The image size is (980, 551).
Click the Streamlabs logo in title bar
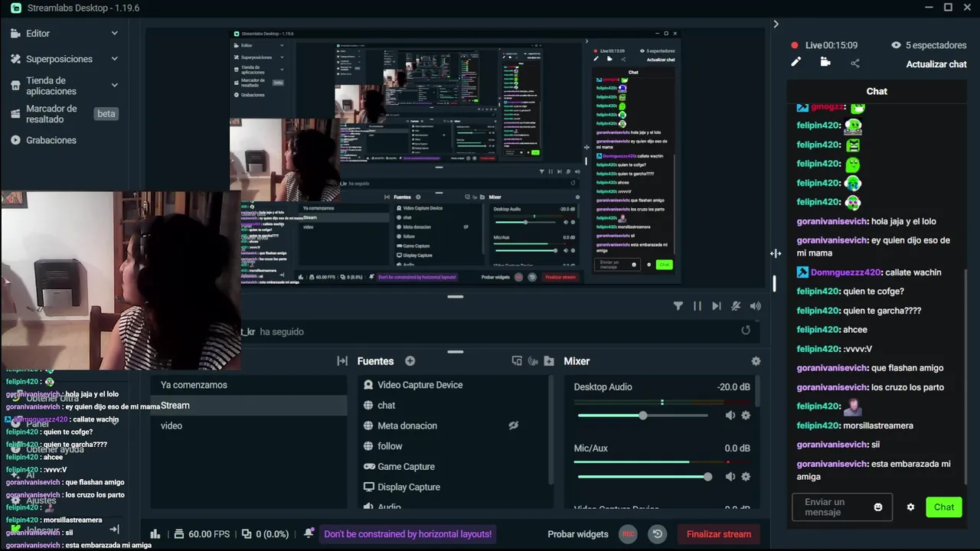[16, 8]
